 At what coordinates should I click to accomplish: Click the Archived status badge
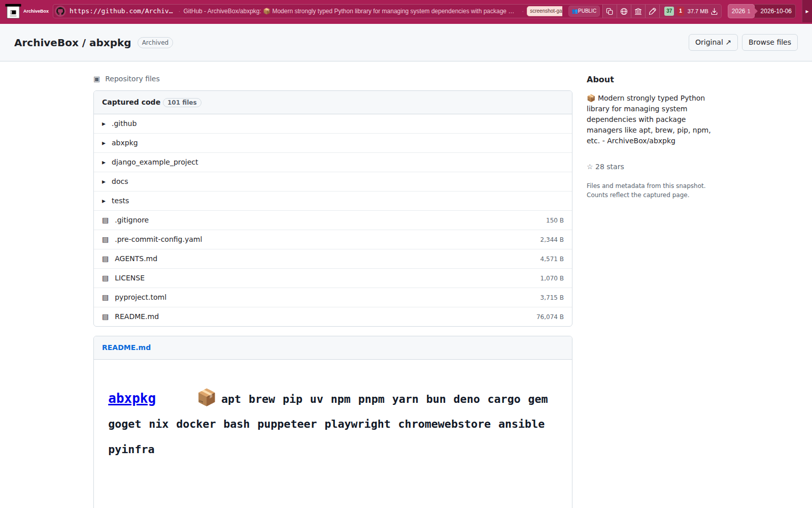(x=155, y=43)
